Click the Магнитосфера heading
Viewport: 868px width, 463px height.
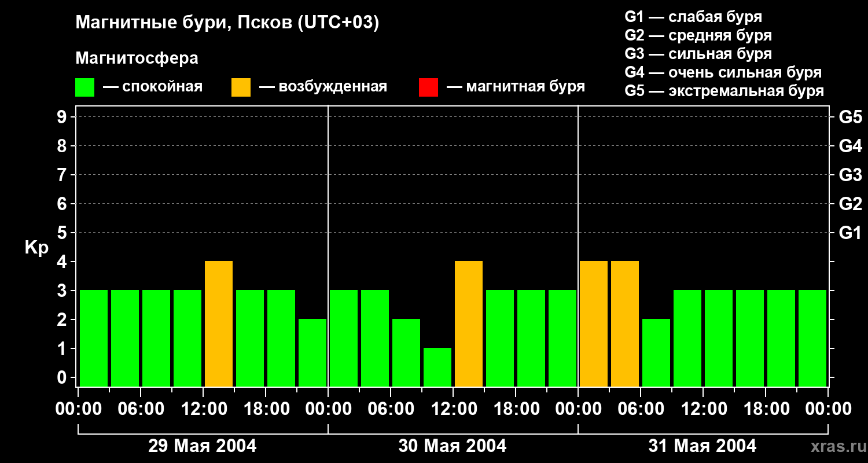(137, 58)
